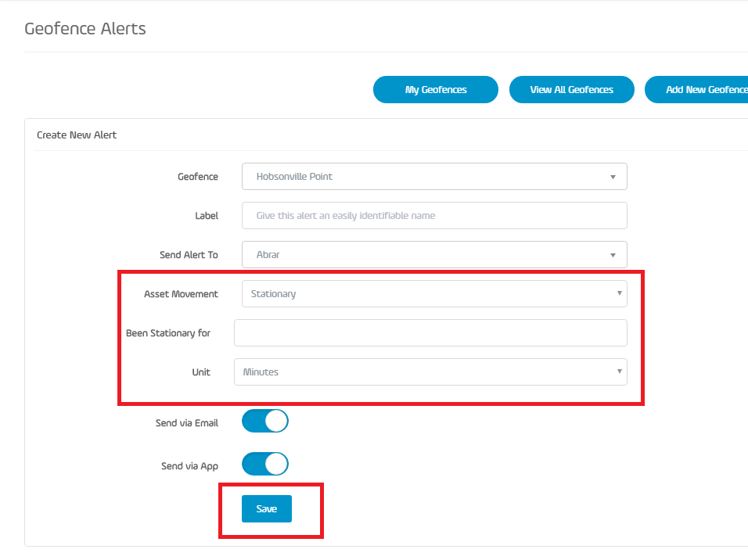Click the Asset Movement field label

click(x=181, y=294)
